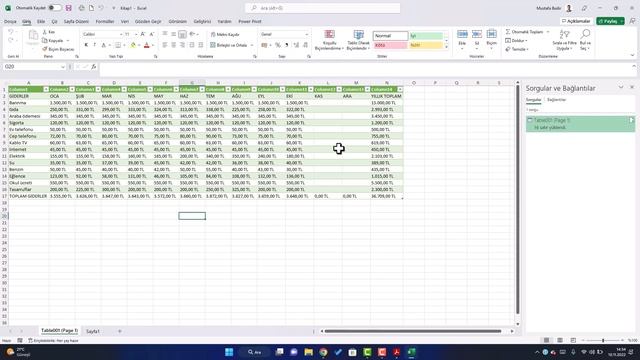
Task: Toggle the Otomatik Kaydet switch
Action: pyautogui.click(x=55, y=8)
